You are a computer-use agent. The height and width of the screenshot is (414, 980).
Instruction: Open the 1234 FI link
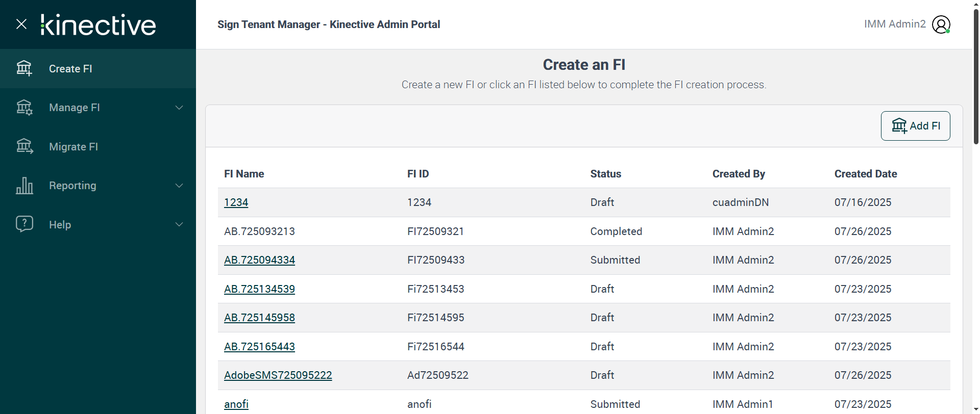236,202
